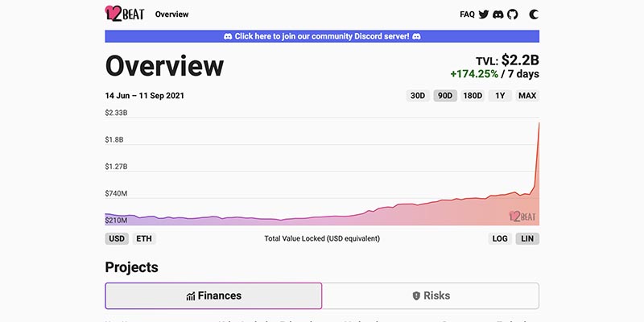Image resolution: width=644 pixels, height=322 pixels.
Task: Visit the GitHub repository icon
Action: pos(513,14)
